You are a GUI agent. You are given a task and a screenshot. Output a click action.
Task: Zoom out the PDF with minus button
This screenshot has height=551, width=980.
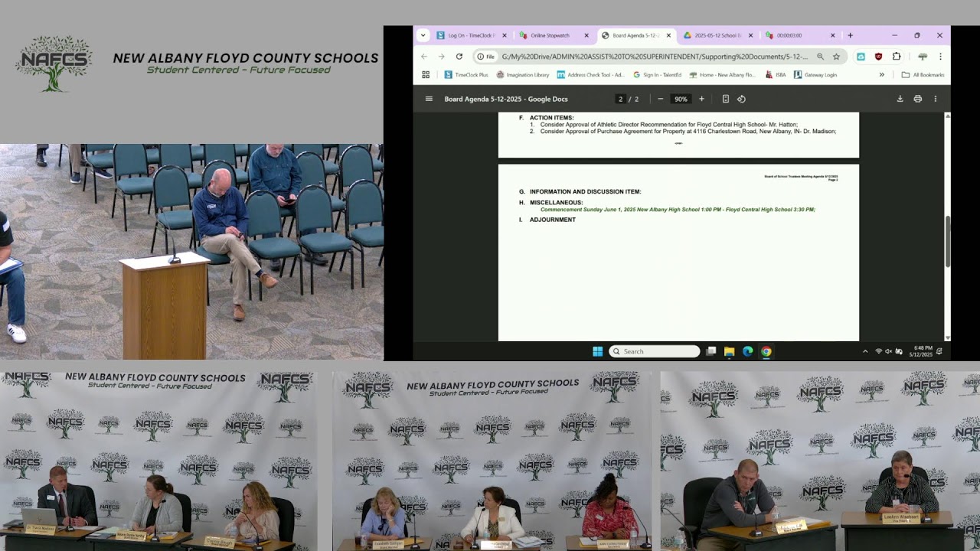661,99
